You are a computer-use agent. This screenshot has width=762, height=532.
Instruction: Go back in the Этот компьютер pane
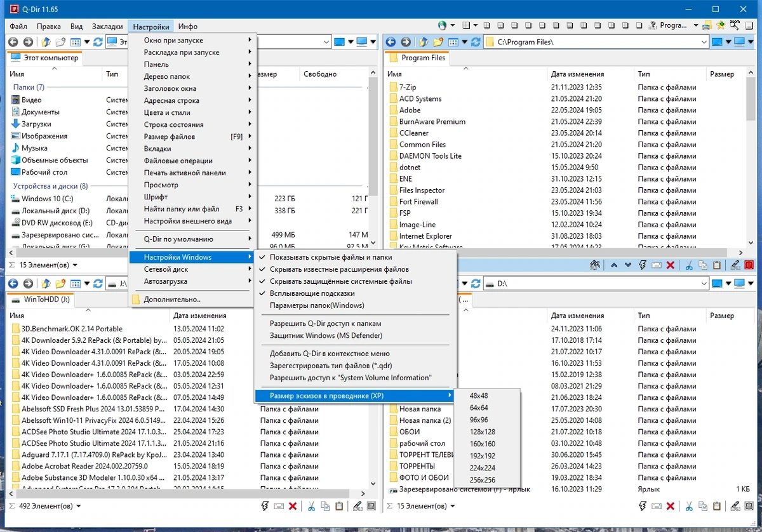(12, 42)
